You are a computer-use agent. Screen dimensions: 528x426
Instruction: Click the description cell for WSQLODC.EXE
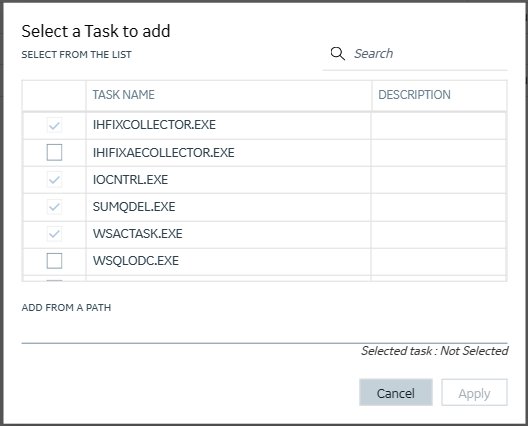(x=438, y=262)
